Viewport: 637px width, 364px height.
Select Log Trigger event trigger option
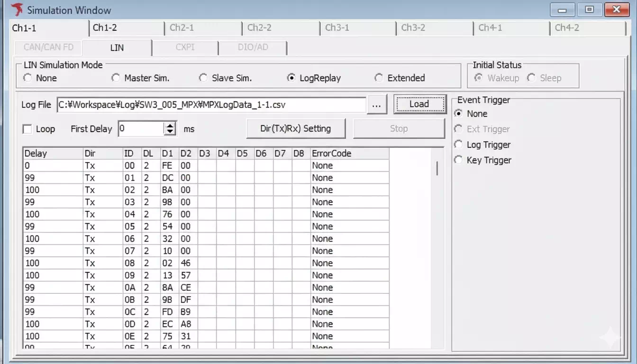458,145
